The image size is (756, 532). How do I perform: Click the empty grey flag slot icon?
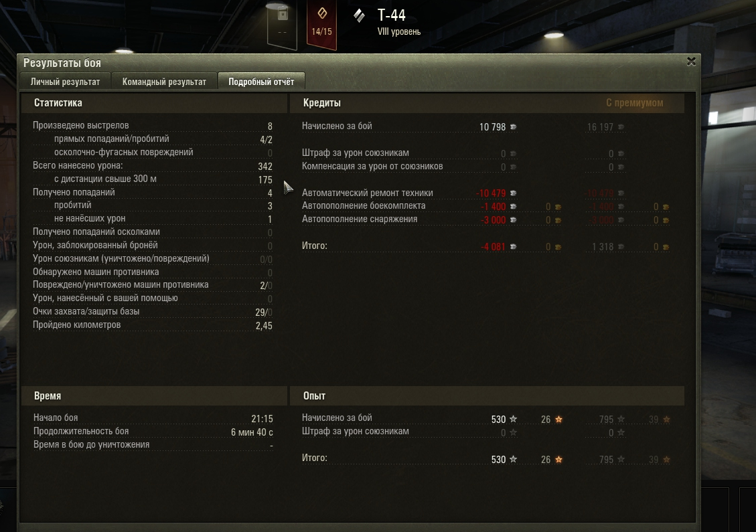282,24
